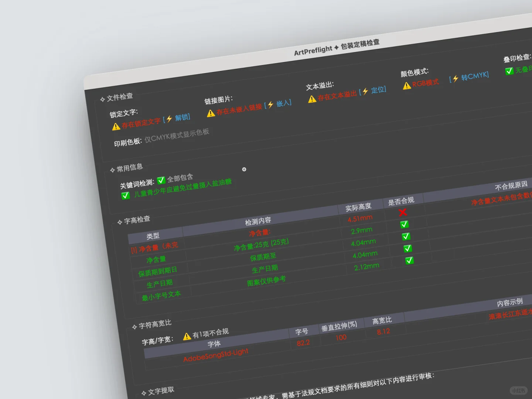Select the 保质期到期日 type cell

(158, 272)
